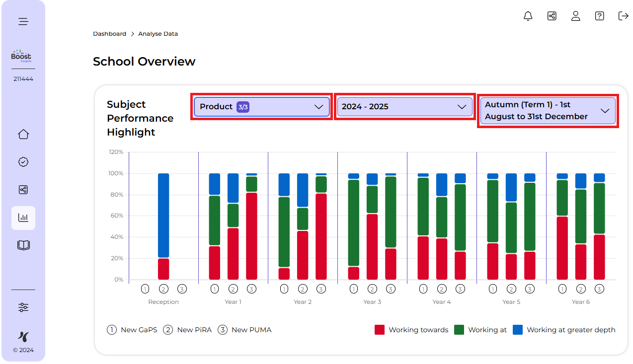Click the share icon in the top bar
This screenshot has height=364, width=633.
pyautogui.click(x=552, y=16)
